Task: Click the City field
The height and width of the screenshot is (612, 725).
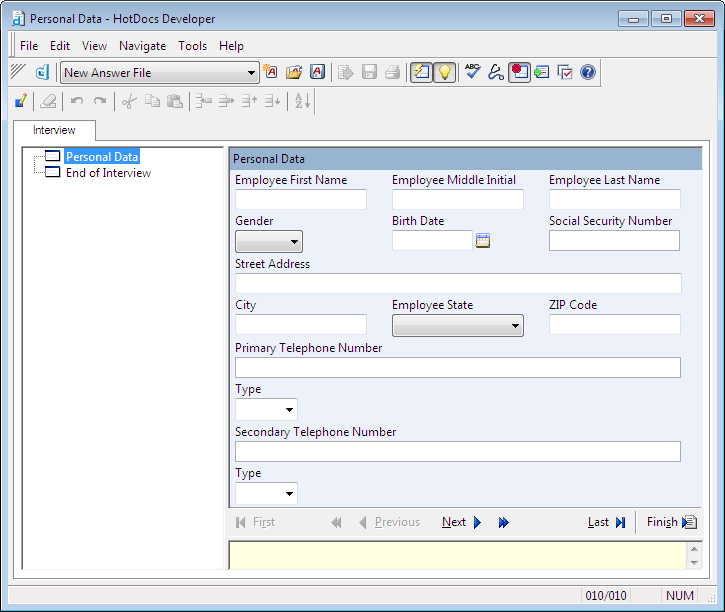Action: click(x=301, y=324)
